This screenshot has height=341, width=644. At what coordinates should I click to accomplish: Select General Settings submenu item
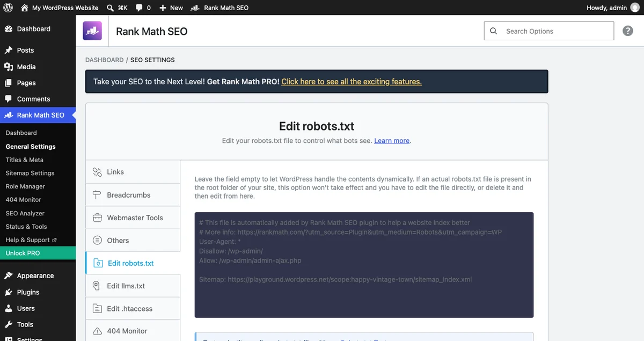31,146
